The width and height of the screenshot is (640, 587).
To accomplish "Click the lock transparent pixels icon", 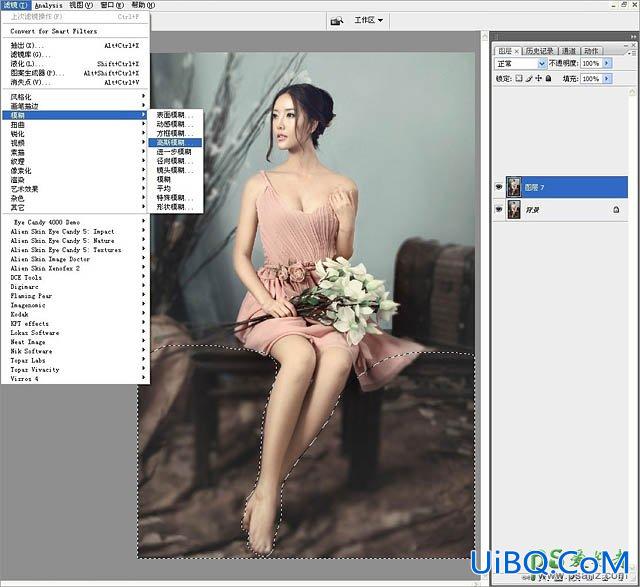I will (519, 78).
